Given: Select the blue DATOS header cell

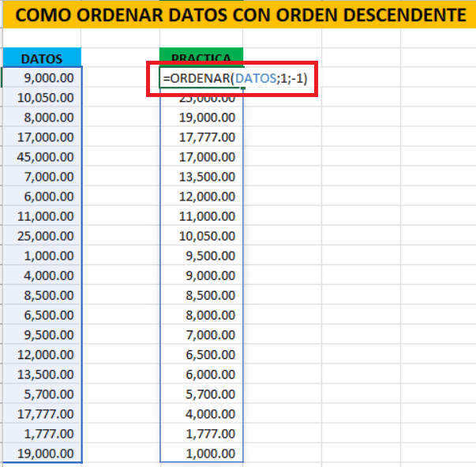Looking at the screenshot, I should tap(42, 58).
